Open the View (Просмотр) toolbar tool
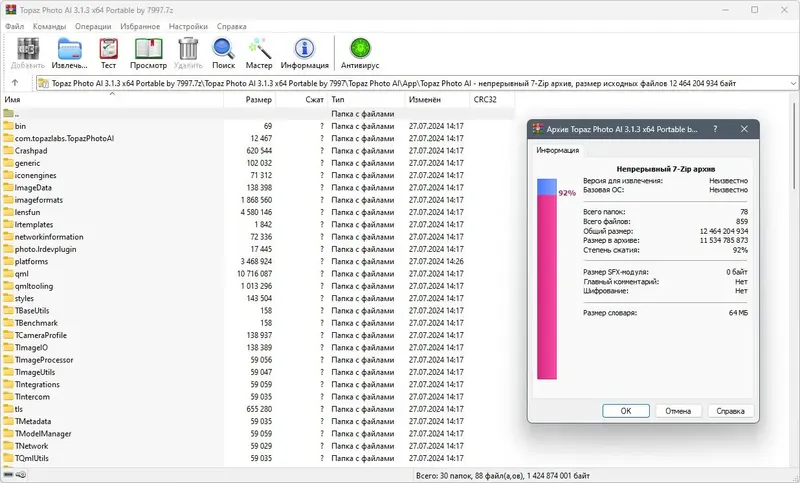Viewport: 800px width, 483px height. pos(148,49)
